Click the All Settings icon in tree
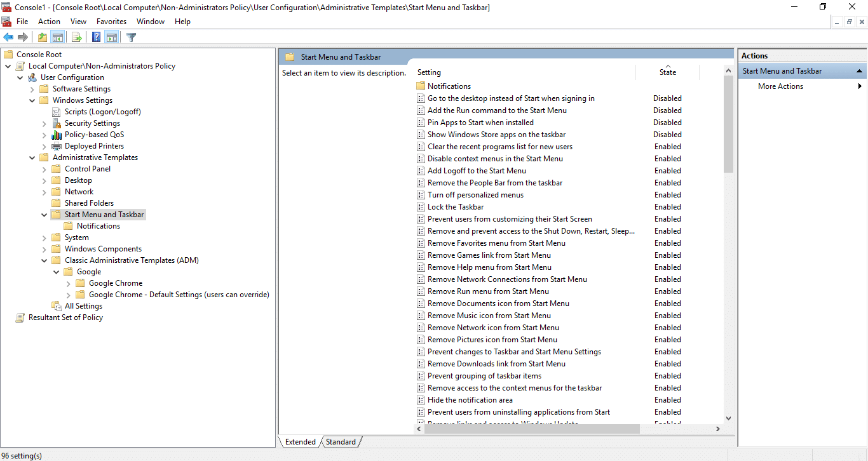The height and width of the screenshot is (461, 868). click(x=57, y=306)
